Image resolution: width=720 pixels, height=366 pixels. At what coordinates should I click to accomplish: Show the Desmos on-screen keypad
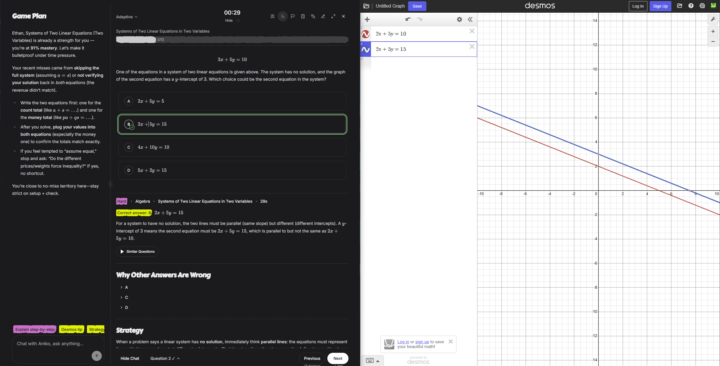click(370, 361)
